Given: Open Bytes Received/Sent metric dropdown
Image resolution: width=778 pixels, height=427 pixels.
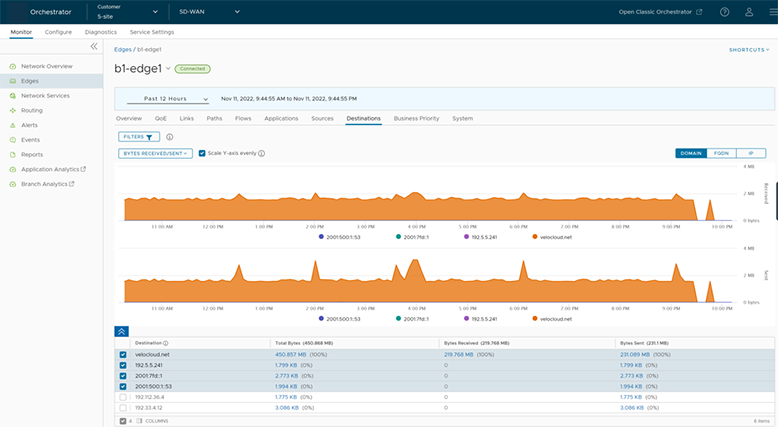Looking at the screenshot, I should [x=155, y=153].
